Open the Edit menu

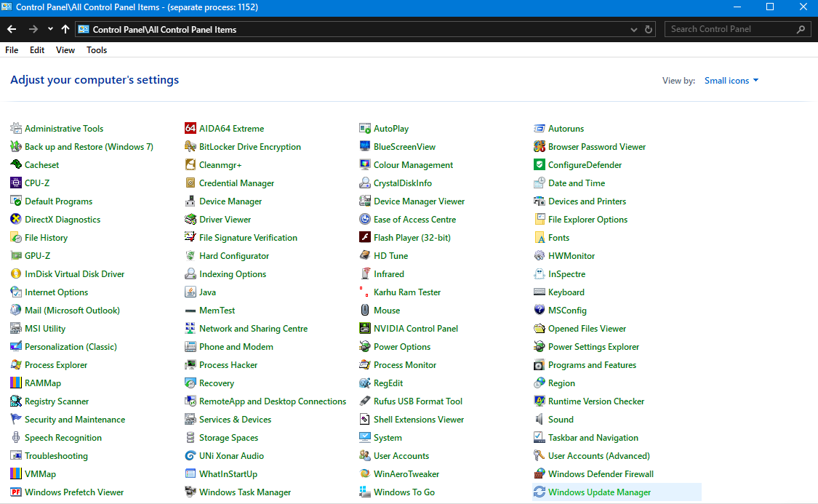pos(37,50)
